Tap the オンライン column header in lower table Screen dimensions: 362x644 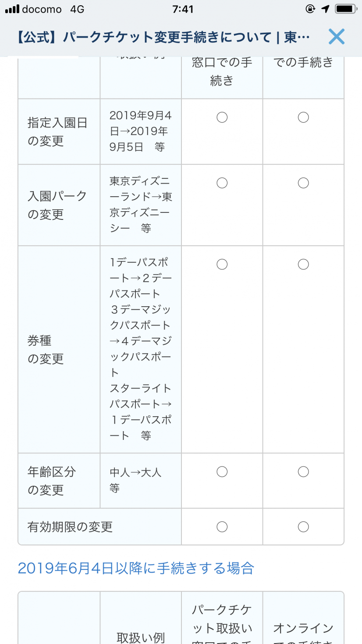pos(303,628)
